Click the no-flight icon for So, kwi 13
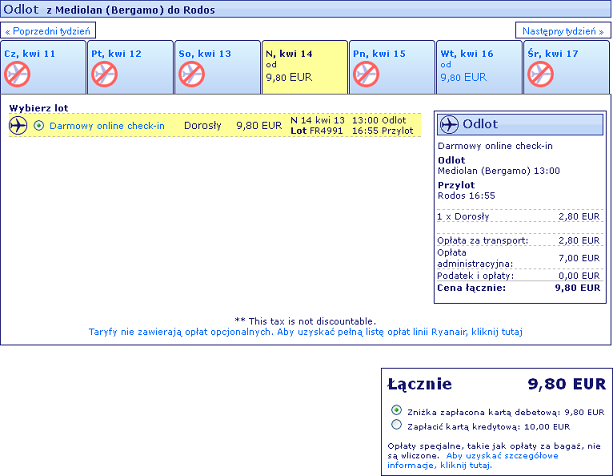The image size is (613, 476). click(x=192, y=74)
